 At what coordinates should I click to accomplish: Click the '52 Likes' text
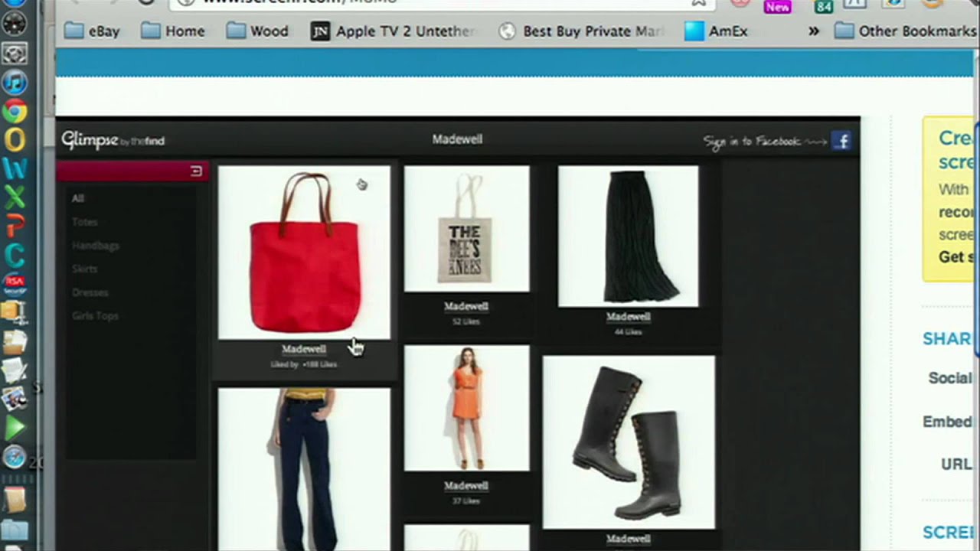[x=465, y=321]
